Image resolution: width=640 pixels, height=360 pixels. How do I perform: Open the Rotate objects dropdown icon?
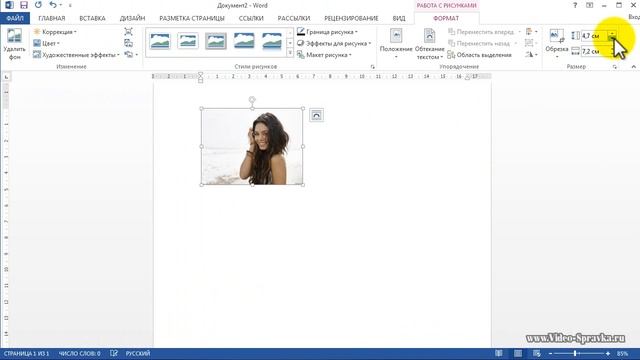coord(531,55)
